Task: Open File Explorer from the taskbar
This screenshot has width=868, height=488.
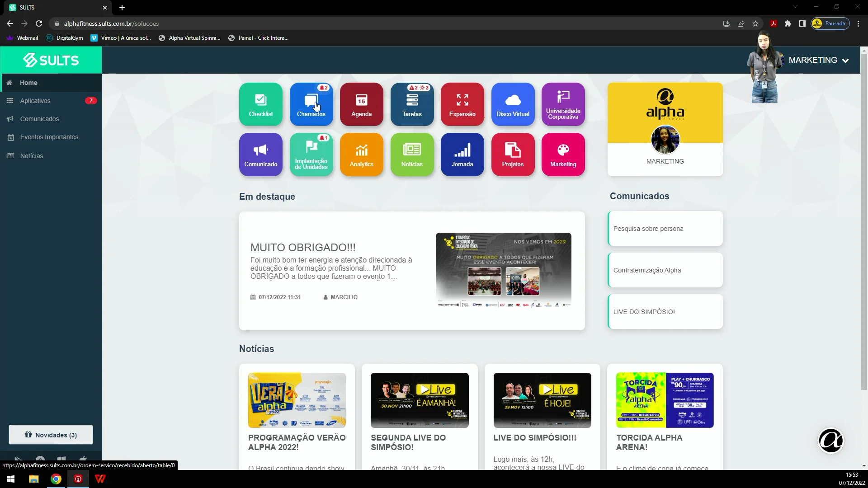Action: [34, 479]
